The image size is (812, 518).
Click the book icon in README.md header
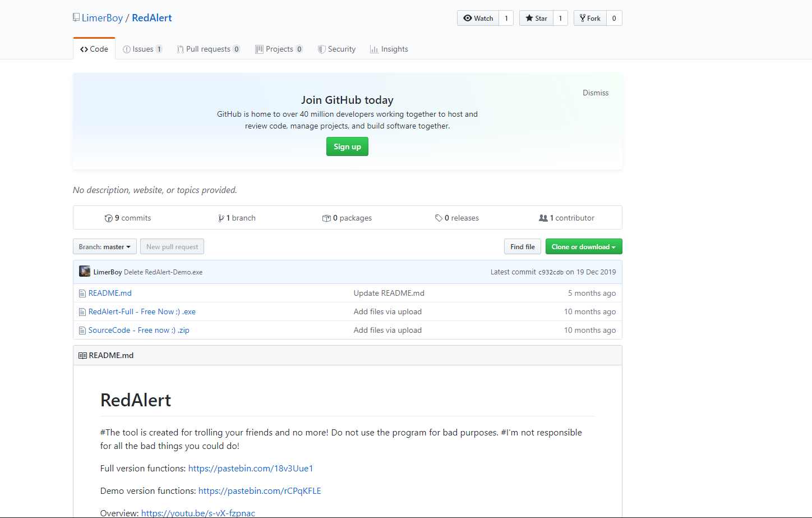[82, 356]
